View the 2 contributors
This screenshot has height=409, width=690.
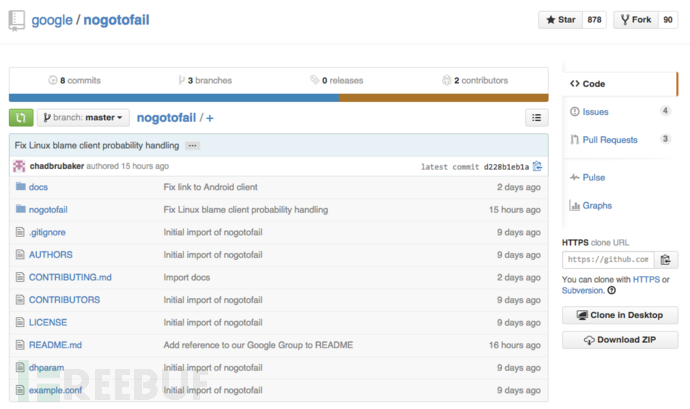[475, 81]
